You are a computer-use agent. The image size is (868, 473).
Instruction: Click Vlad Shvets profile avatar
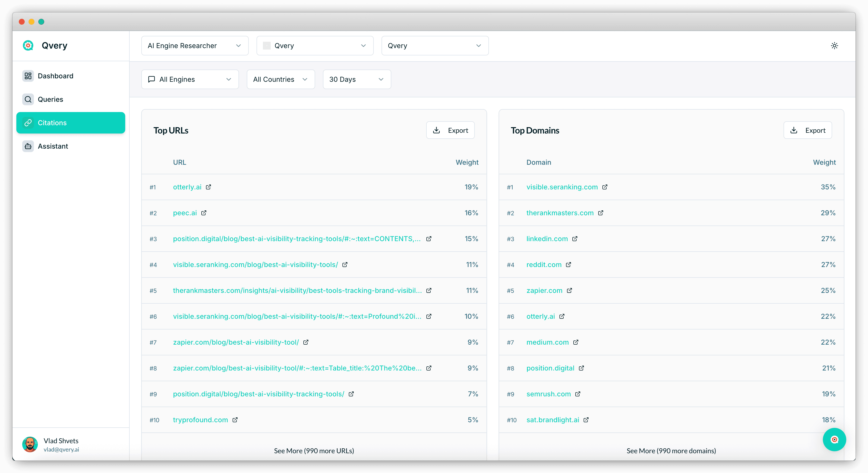click(30, 444)
